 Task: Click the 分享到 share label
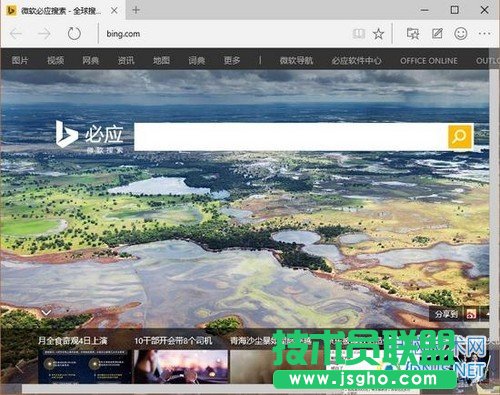point(446,314)
